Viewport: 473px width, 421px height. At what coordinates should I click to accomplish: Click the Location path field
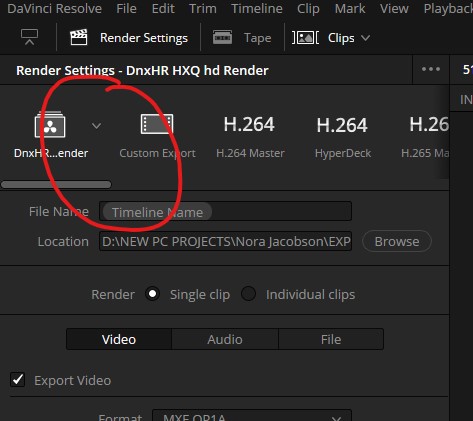click(x=225, y=241)
